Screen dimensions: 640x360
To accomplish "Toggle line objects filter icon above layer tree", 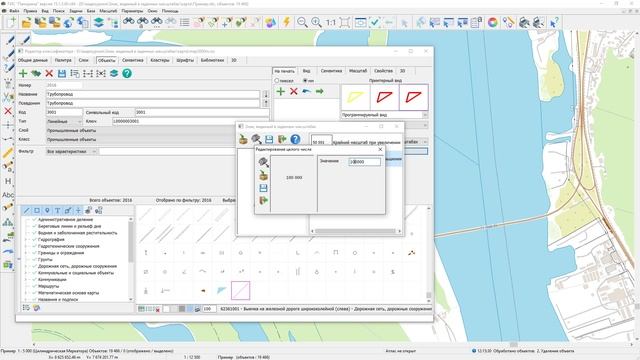I will point(27,211).
